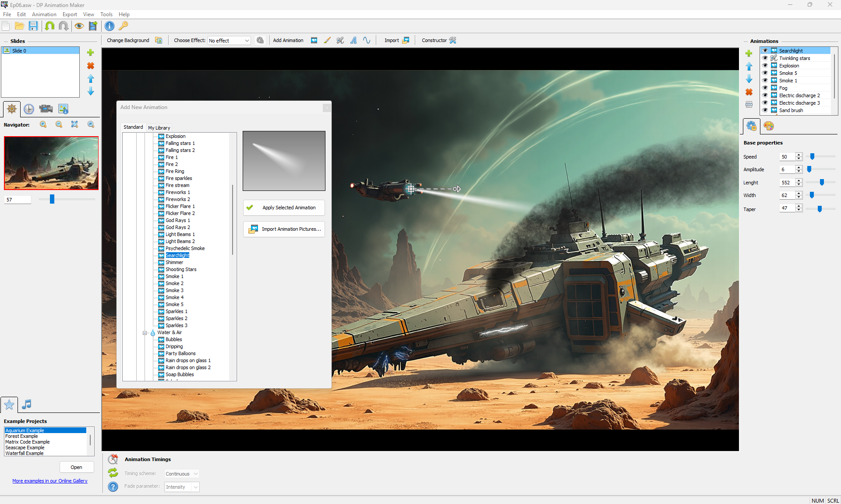The image size is (841, 504).
Task: Open the music note tab
Action: pos(27,404)
